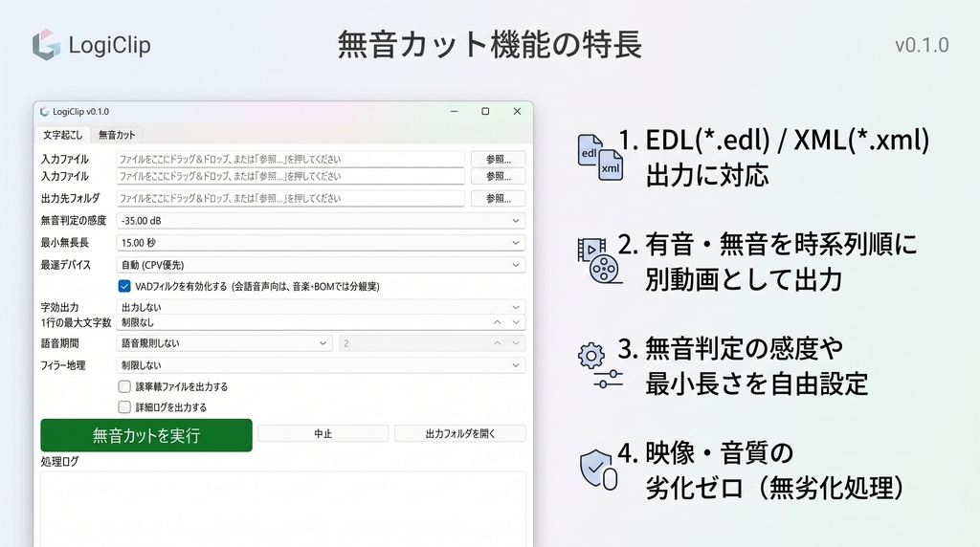Increase 1行の最大文字数 with the up arrow

(x=497, y=322)
